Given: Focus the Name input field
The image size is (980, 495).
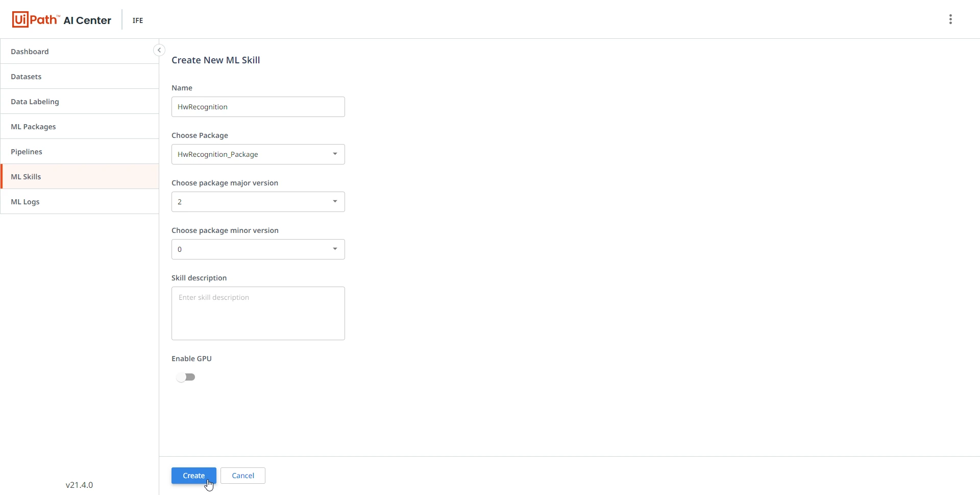Looking at the screenshot, I should [x=258, y=107].
